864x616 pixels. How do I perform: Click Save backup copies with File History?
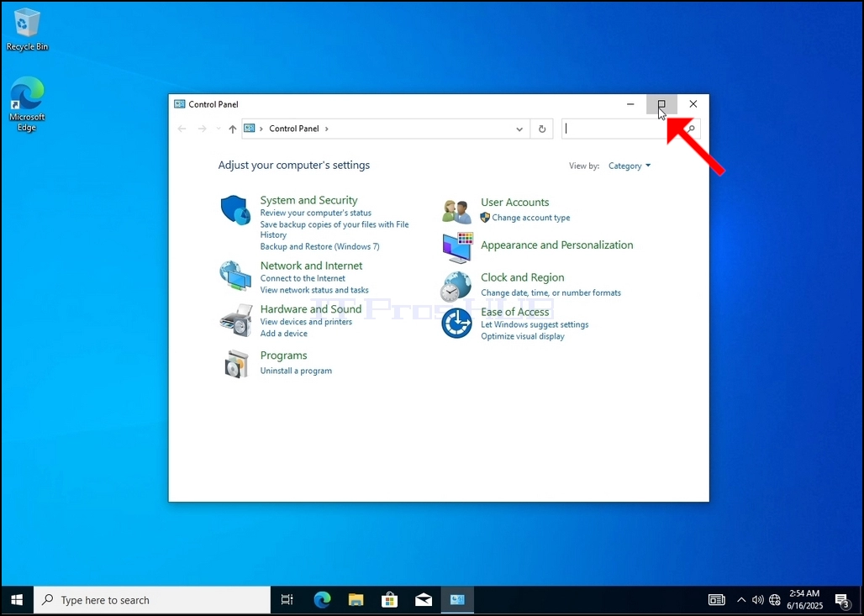pyautogui.click(x=335, y=229)
